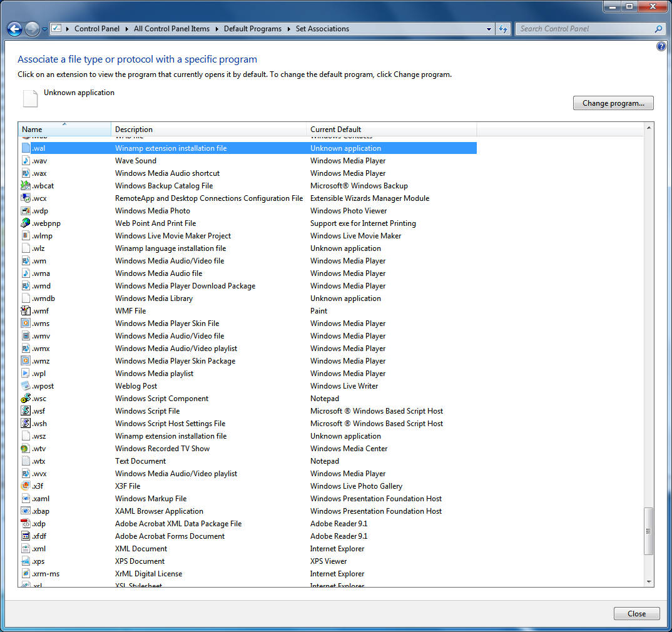Select the .wsz extension name

(39, 436)
